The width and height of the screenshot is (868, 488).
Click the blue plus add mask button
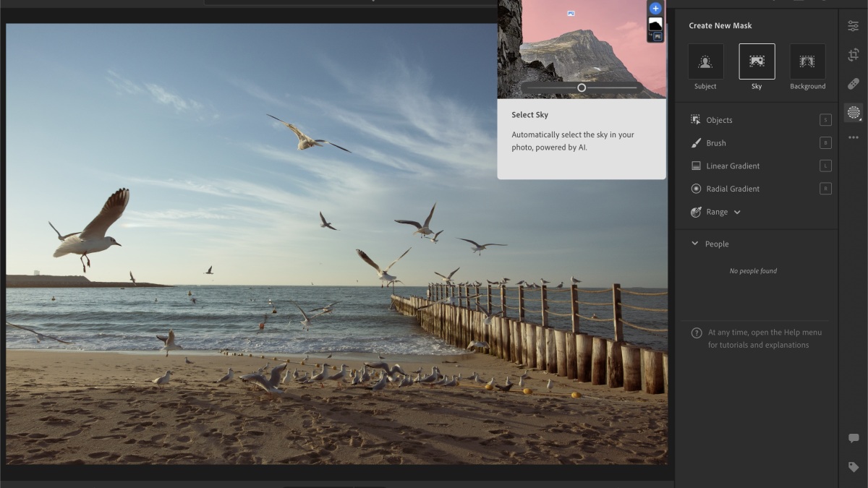(655, 9)
